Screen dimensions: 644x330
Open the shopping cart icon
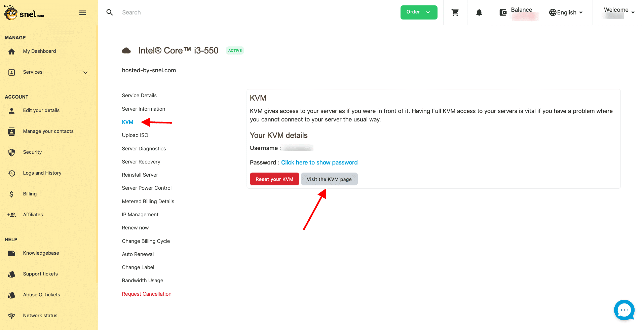(x=455, y=12)
